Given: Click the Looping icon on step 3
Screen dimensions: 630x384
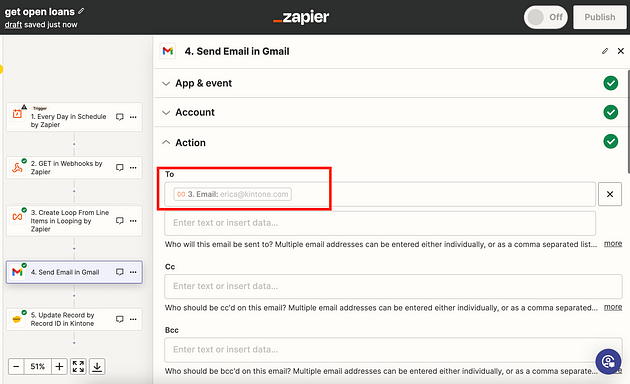Looking at the screenshot, I should click(17, 217).
